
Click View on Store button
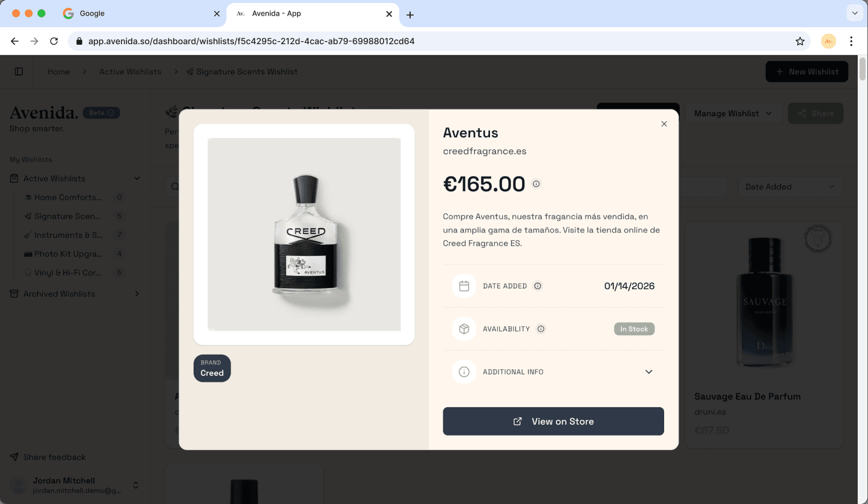point(553,421)
